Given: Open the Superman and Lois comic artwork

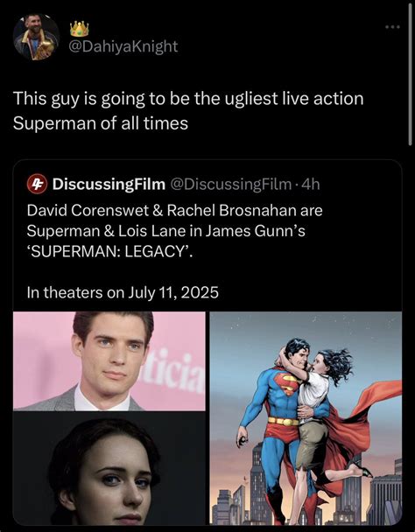Looking at the screenshot, I should tap(306, 418).
